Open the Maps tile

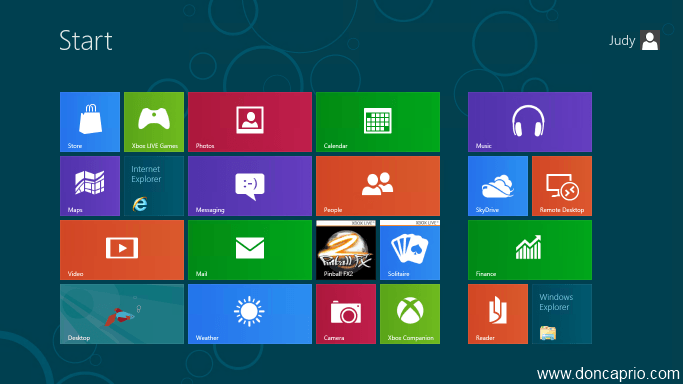[90, 186]
